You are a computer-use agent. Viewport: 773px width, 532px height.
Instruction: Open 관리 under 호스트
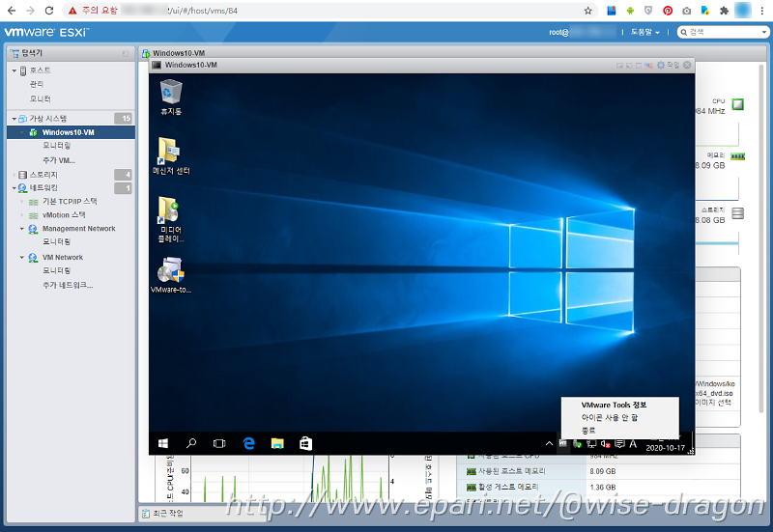pyautogui.click(x=37, y=84)
